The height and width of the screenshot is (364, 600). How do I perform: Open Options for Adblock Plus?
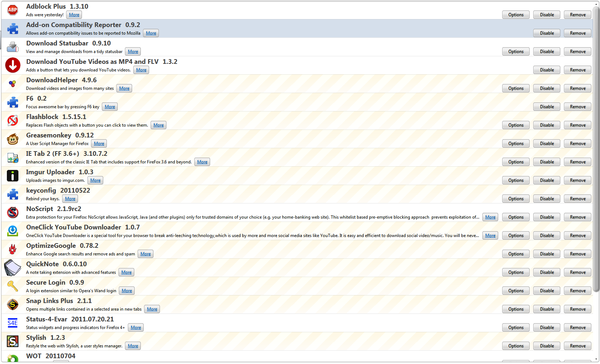pyautogui.click(x=516, y=15)
